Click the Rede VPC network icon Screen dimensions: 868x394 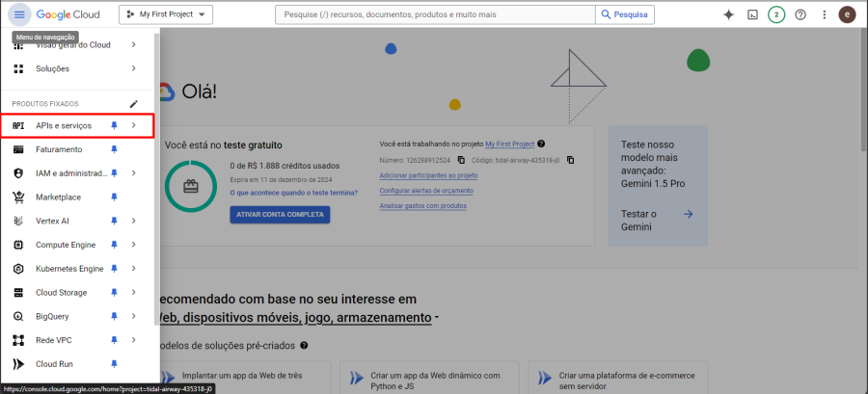tap(18, 340)
